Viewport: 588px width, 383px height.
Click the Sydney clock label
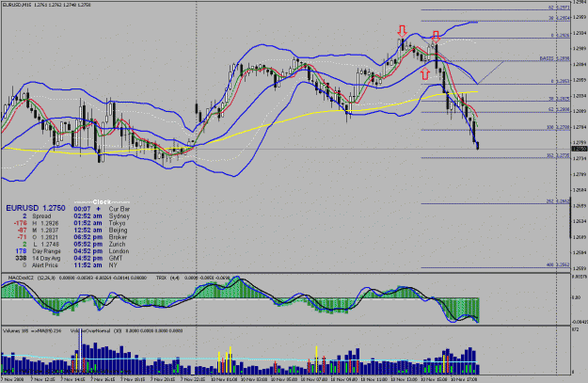119,216
